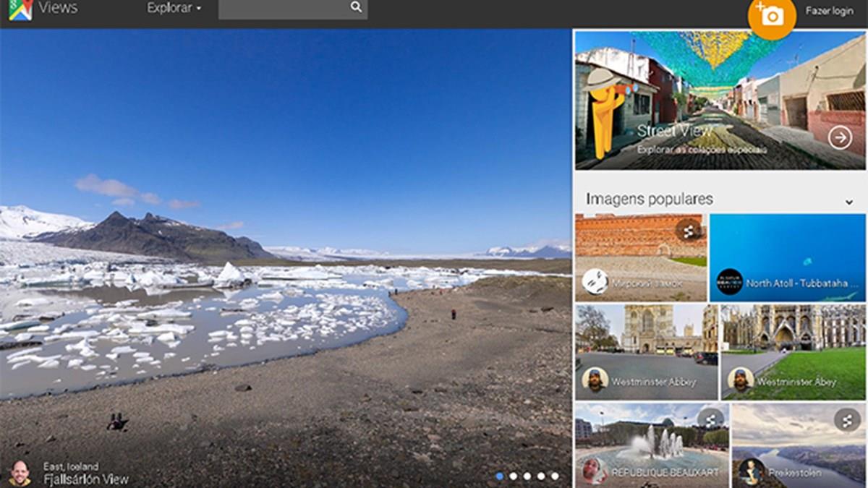868x488 pixels.
Task: Click inside the search input field
Action: [x=282, y=9]
